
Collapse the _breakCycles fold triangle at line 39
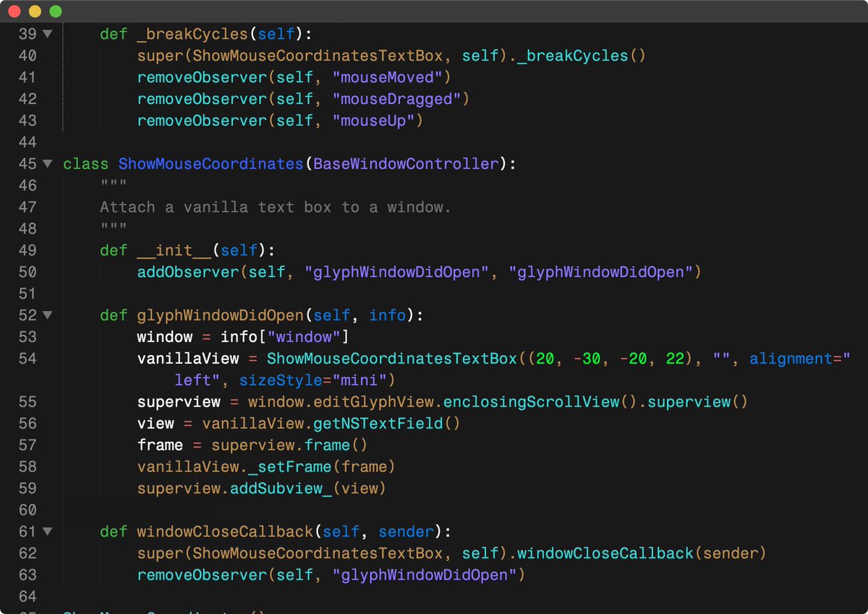(48, 33)
